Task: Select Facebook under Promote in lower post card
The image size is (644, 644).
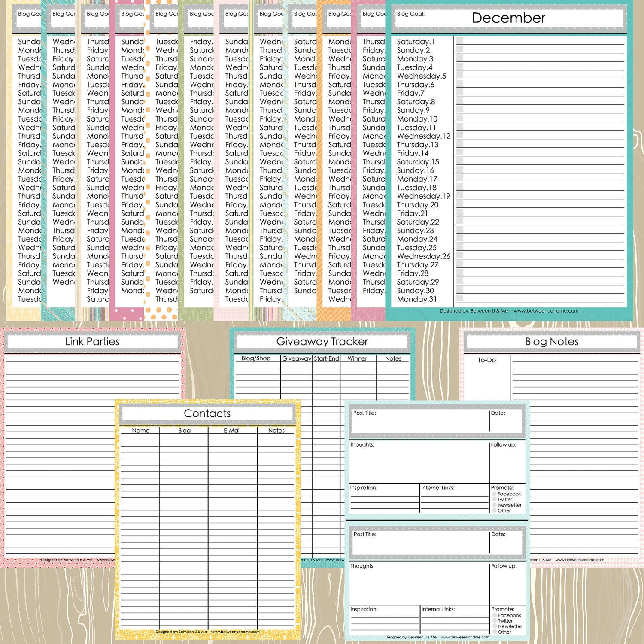Action: (495, 616)
